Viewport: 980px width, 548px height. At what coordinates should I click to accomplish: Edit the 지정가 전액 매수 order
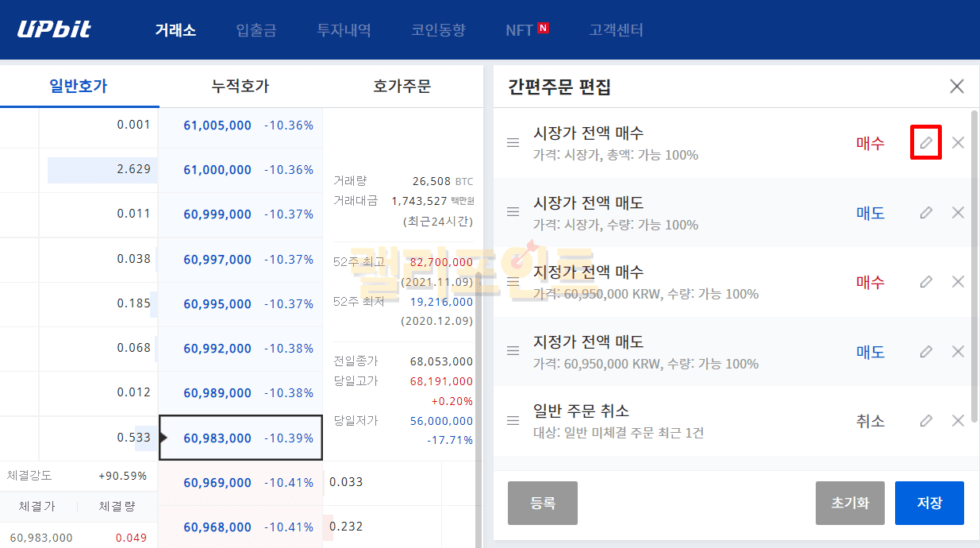[x=925, y=282]
